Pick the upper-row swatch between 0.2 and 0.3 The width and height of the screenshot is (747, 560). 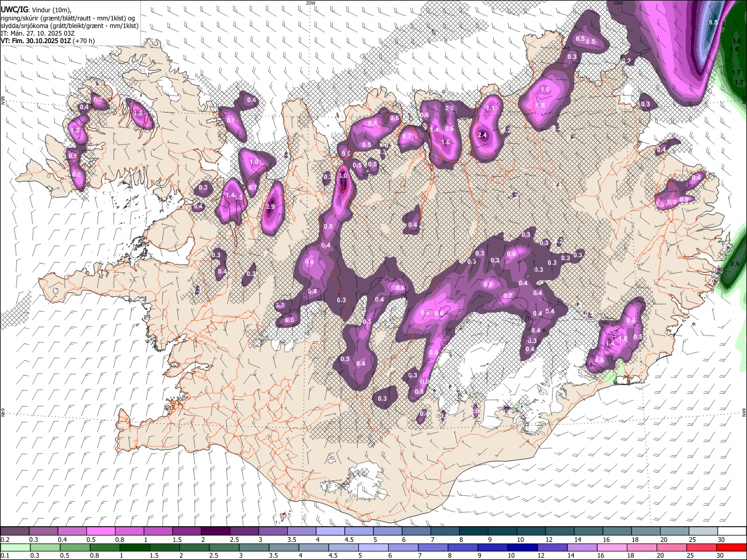15,531
